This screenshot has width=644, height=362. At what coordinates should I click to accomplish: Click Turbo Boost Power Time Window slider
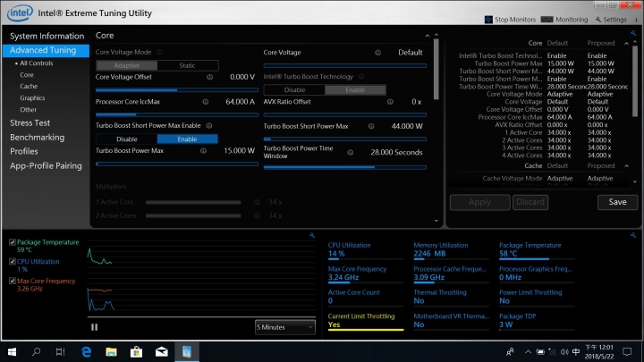point(345,167)
